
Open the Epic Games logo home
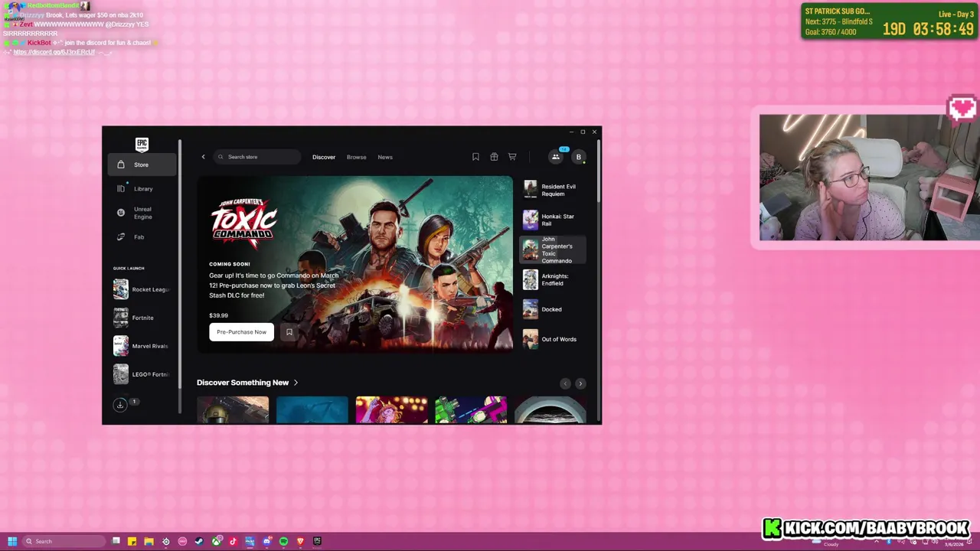click(142, 144)
